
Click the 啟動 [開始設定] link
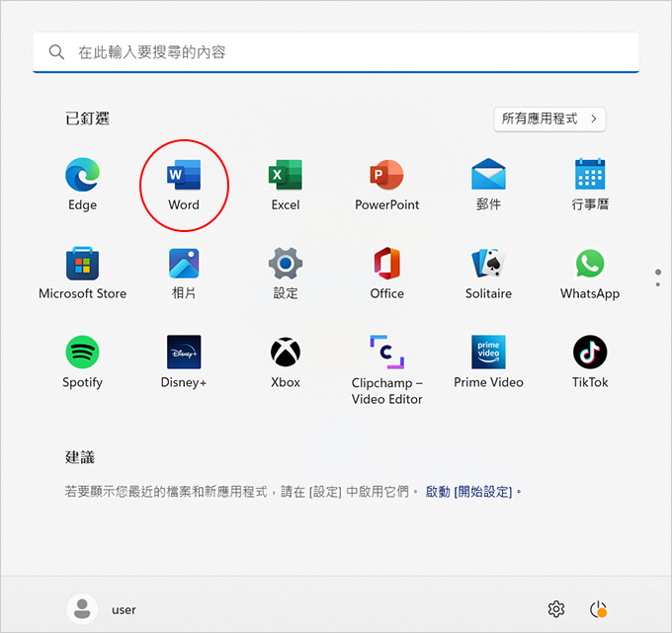473,492
